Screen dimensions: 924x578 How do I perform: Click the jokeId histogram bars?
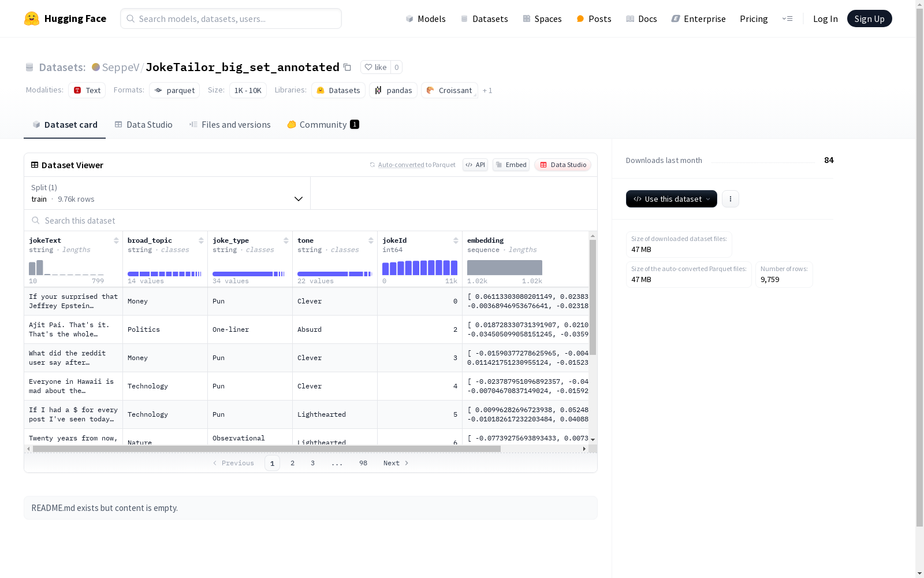(420, 268)
